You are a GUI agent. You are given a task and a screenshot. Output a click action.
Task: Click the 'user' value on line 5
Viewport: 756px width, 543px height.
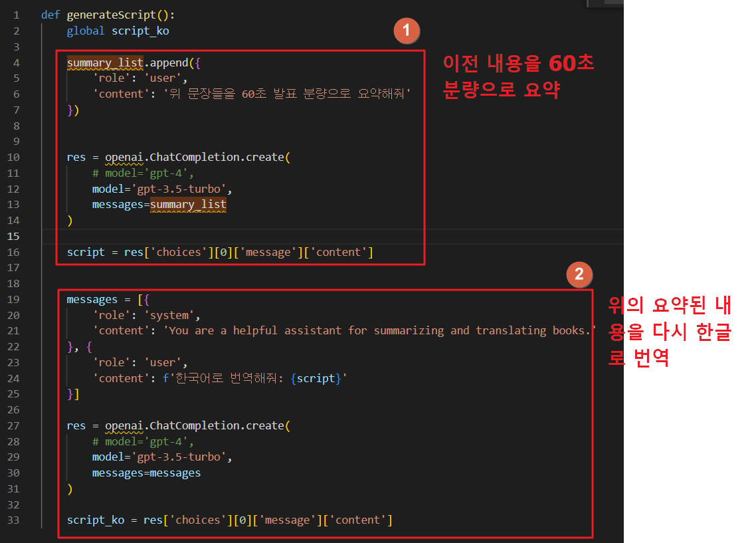163,78
